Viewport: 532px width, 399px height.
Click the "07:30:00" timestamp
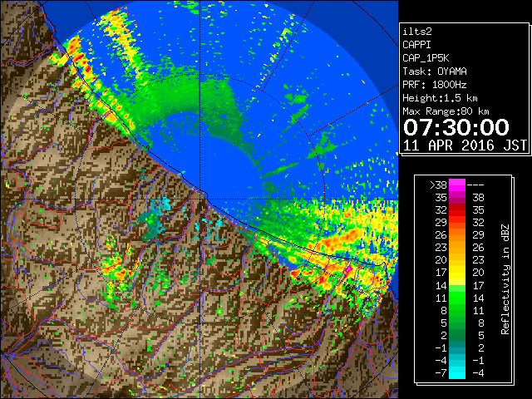tap(456, 127)
